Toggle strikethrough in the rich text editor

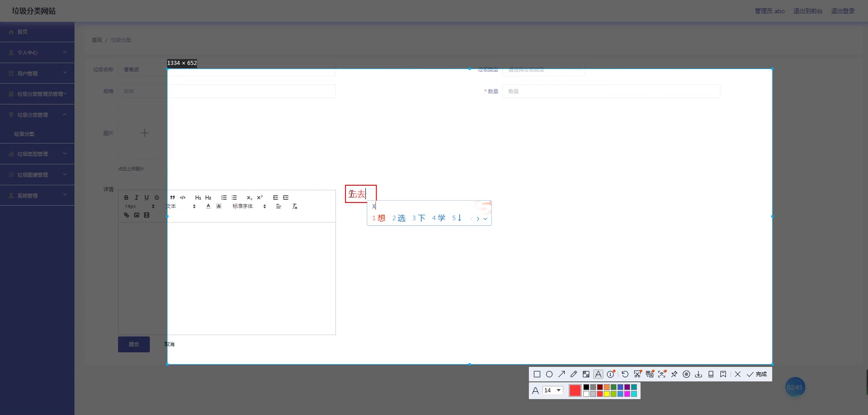pyautogui.click(x=157, y=198)
